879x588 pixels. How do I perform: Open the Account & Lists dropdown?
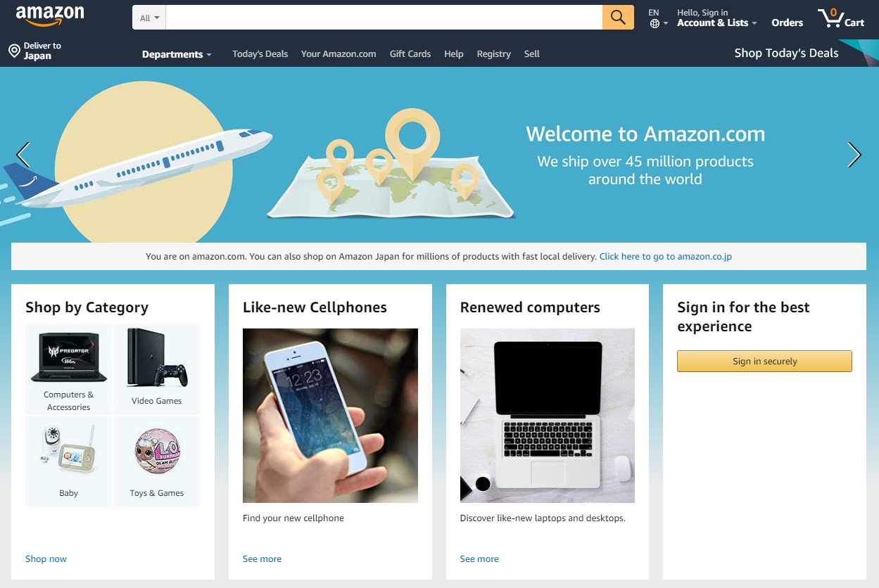(x=717, y=23)
